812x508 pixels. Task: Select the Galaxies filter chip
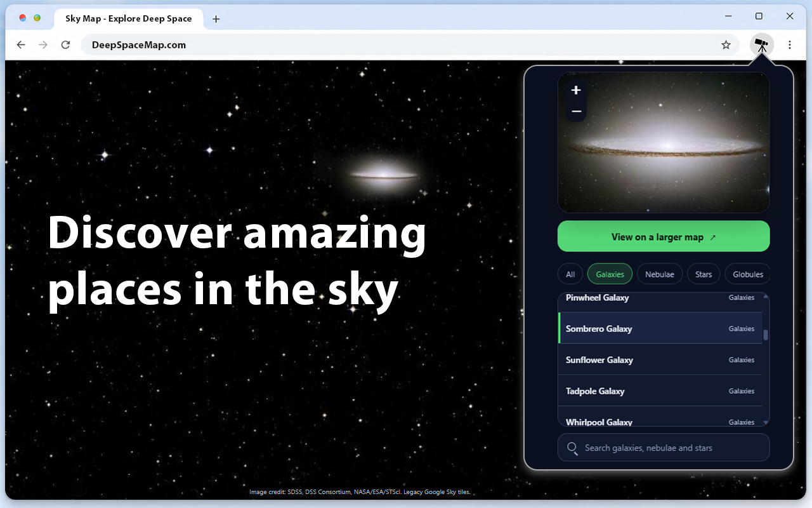610,274
